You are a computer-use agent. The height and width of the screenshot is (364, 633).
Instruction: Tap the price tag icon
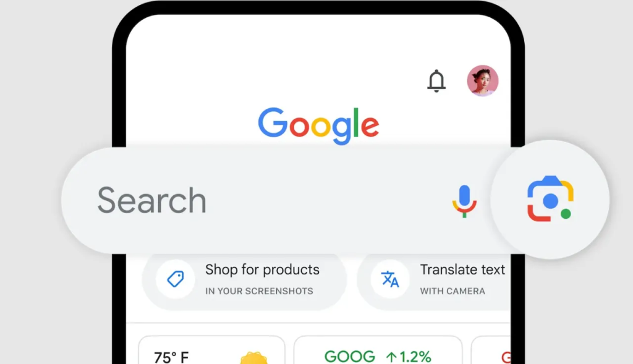[x=176, y=279]
